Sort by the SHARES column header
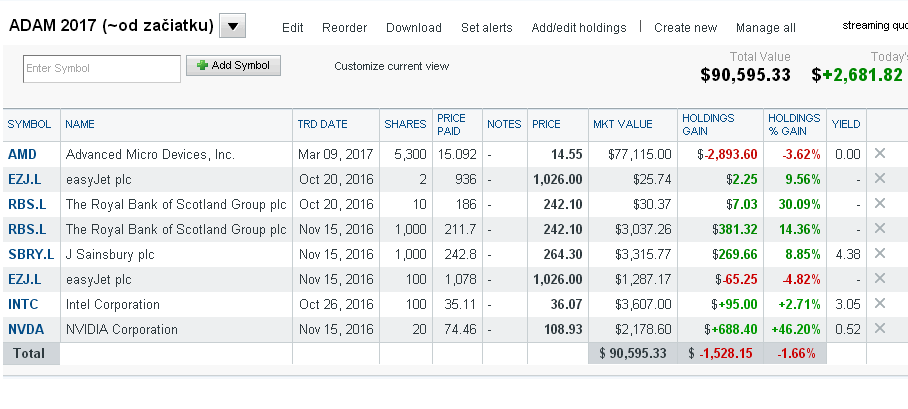The image size is (908, 409). pos(405,124)
